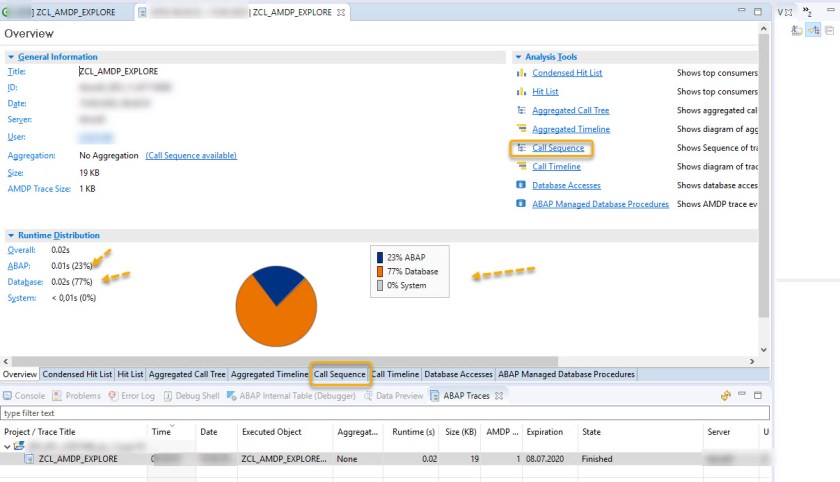
Task: Click the x= expression icon in the right panel
Action: coord(797,31)
